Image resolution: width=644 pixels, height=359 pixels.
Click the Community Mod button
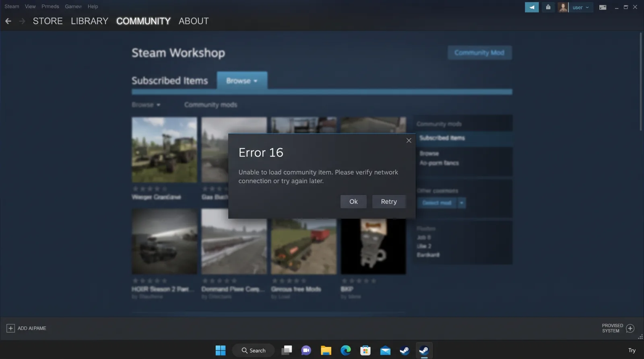point(479,53)
